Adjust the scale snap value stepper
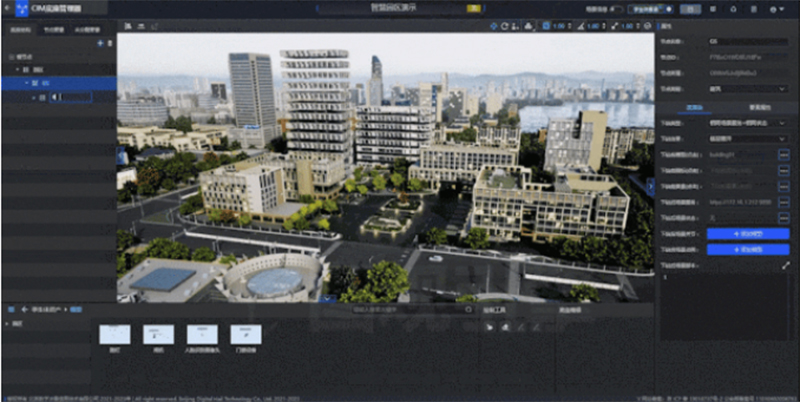The image size is (800, 402). click(x=638, y=26)
